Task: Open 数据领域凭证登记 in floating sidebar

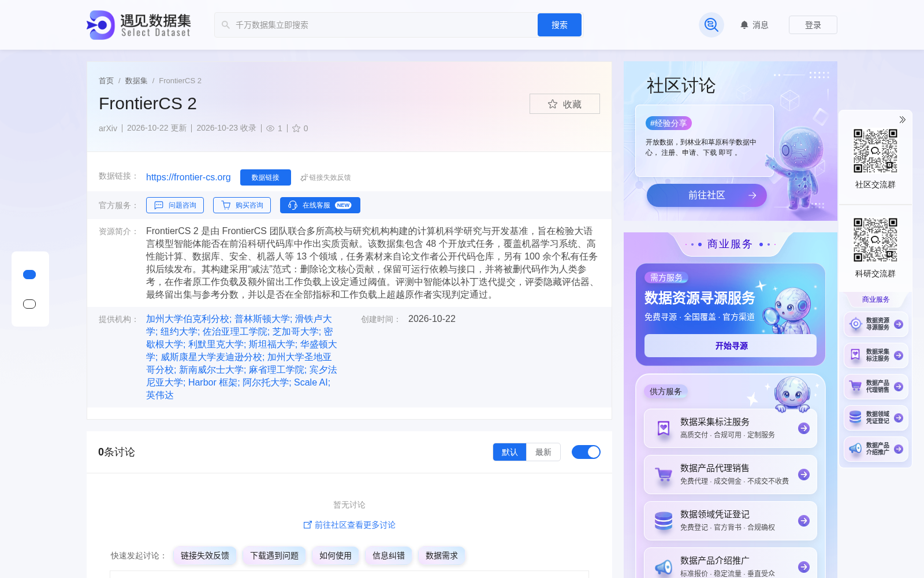Action: click(x=876, y=418)
